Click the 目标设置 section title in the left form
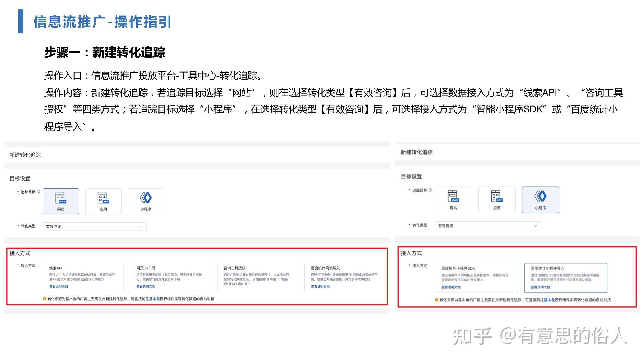The height and width of the screenshot is (362, 644). (x=20, y=178)
